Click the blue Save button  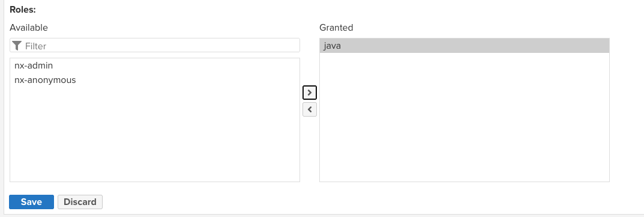(31, 202)
